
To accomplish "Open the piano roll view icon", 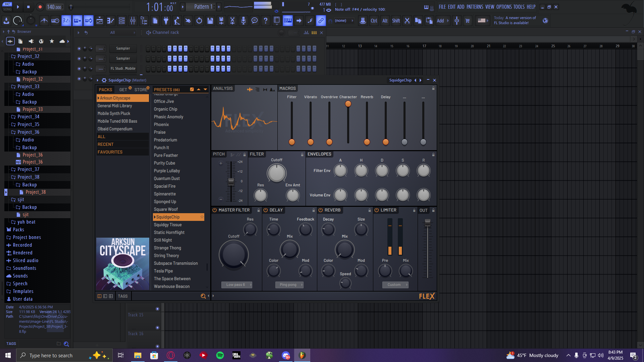I will (110, 21).
